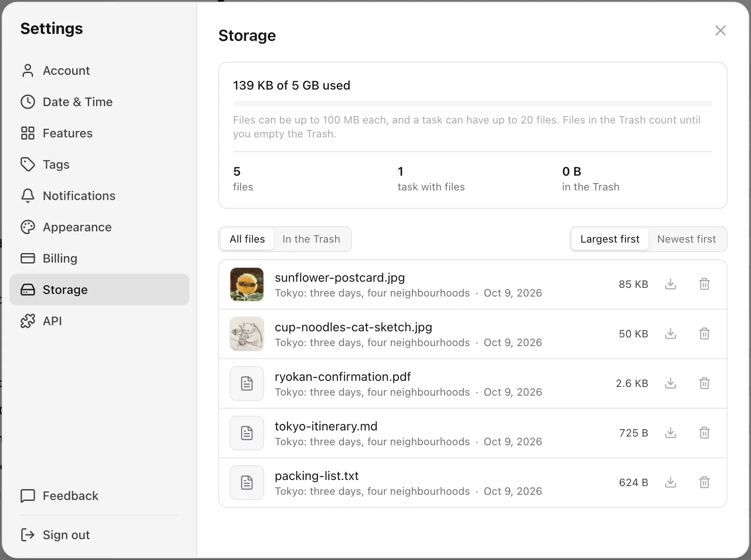Click the "0 B" Trash size value
751x560 pixels.
coord(572,171)
